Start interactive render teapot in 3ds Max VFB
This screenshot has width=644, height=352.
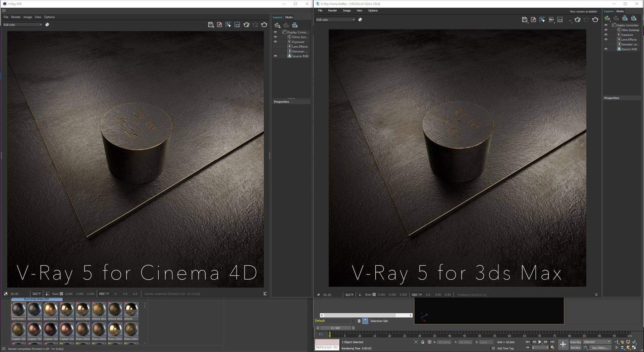pyautogui.click(x=578, y=20)
